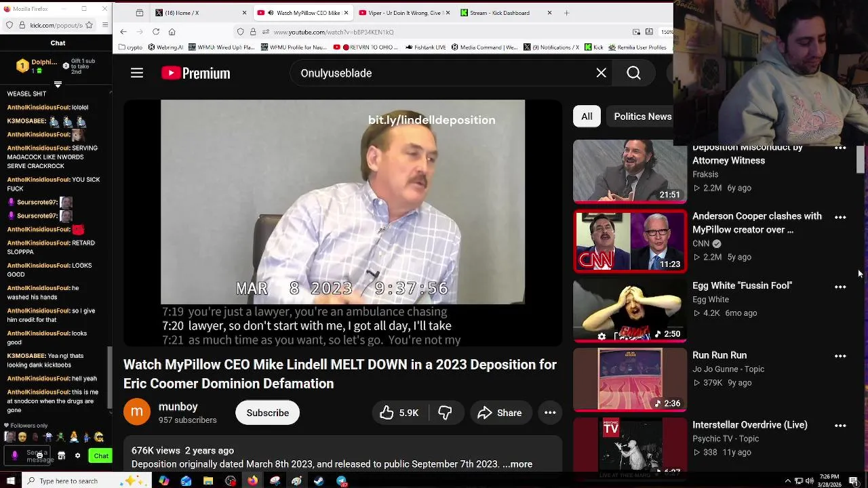Subscribe to the munboy channel
The image size is (868, 488).
[267, 413]
